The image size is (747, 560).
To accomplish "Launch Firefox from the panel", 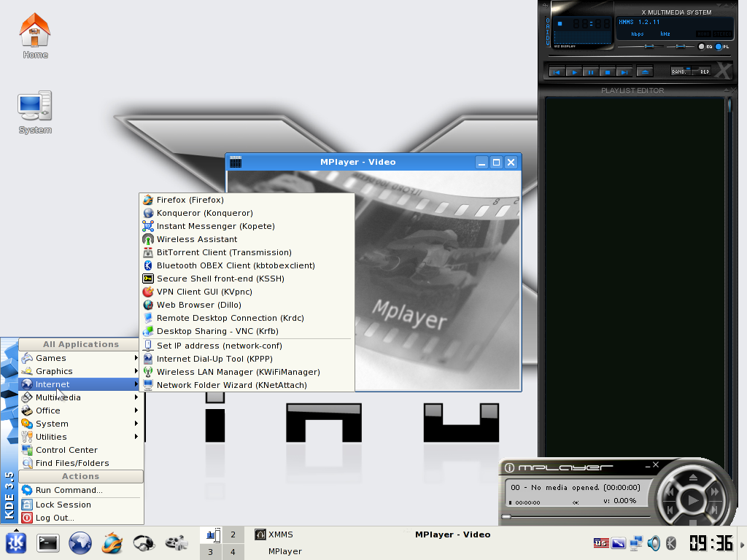I will tap(112, 542).
